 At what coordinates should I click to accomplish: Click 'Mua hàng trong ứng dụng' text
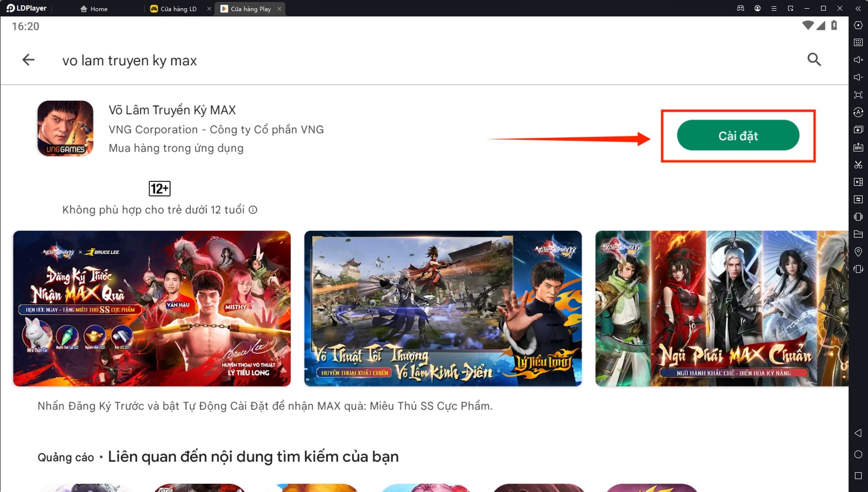click(176, 148)
